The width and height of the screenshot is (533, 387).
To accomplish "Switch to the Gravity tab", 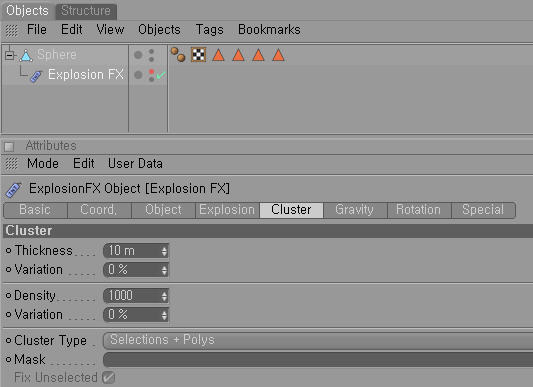I will coord(355,210).
